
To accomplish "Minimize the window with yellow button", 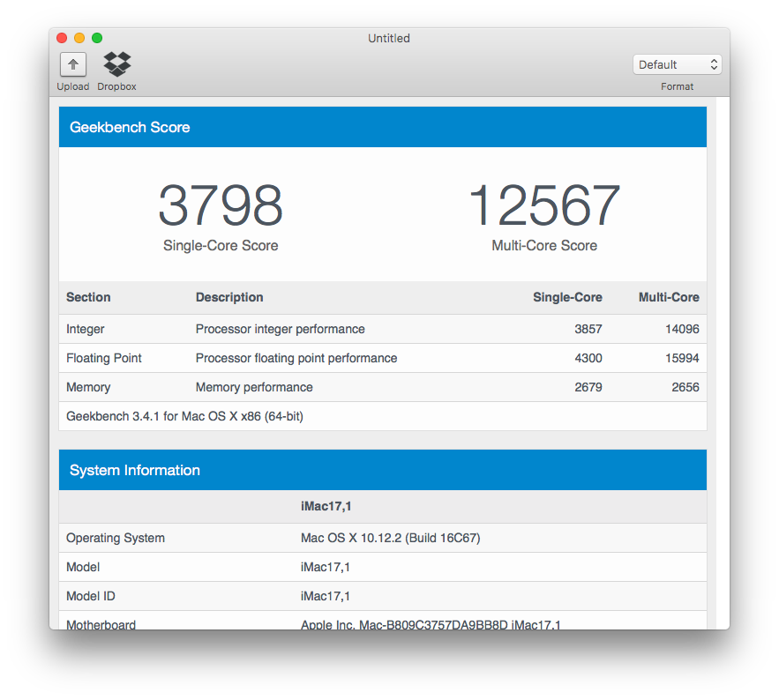I will pos(79,38).
